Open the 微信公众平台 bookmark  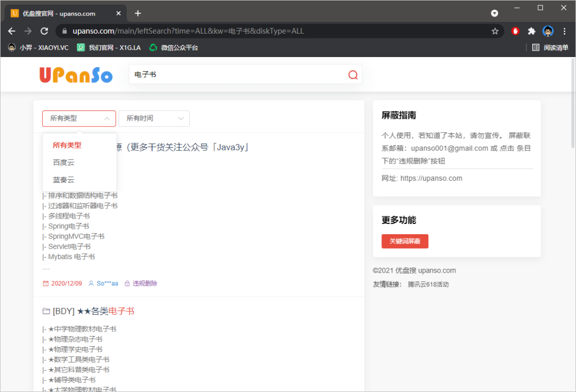pos(173,47)
